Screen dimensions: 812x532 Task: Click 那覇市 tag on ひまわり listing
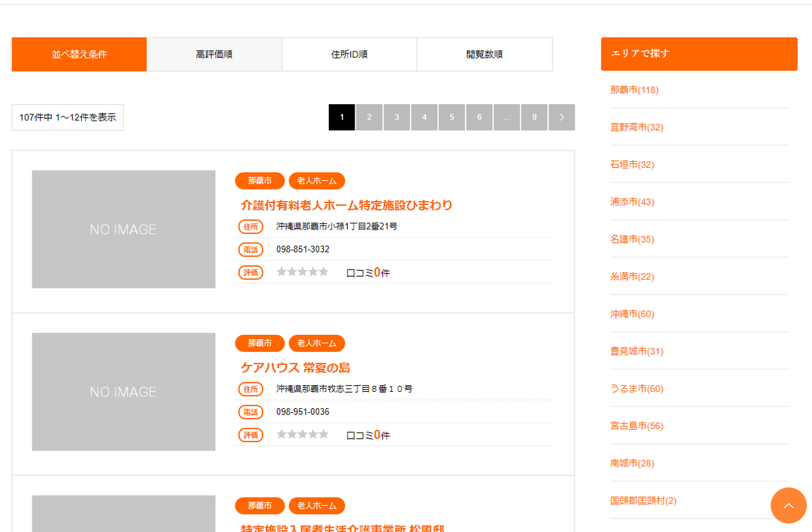[260, 181]
